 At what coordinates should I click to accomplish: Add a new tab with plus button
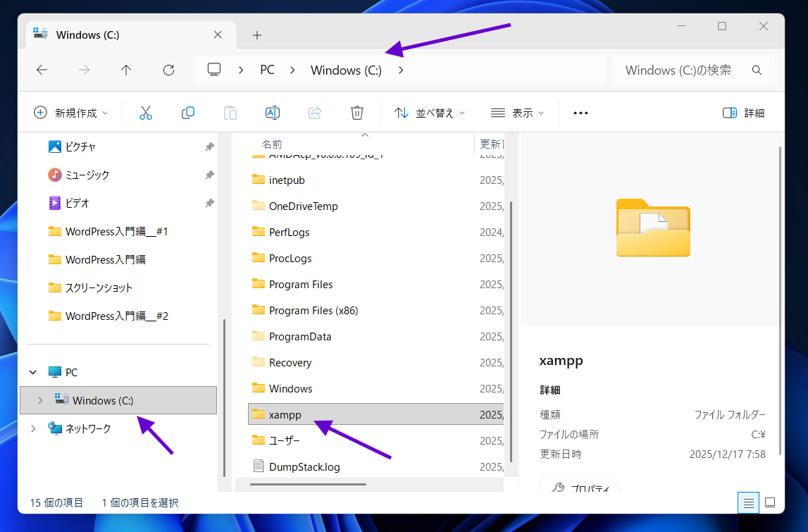(x=257, y=35)
